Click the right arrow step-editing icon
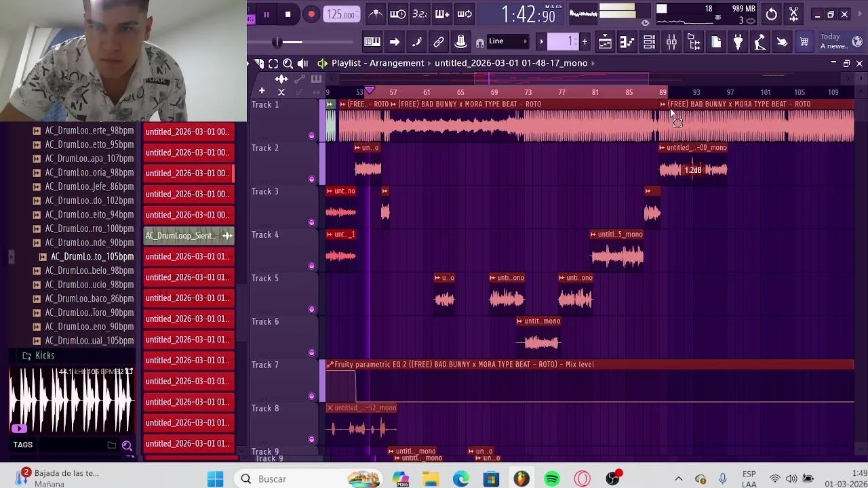Image resolution: width=868 pixels, height=488 pixels. pyautogui.click(x=394, y=42)
